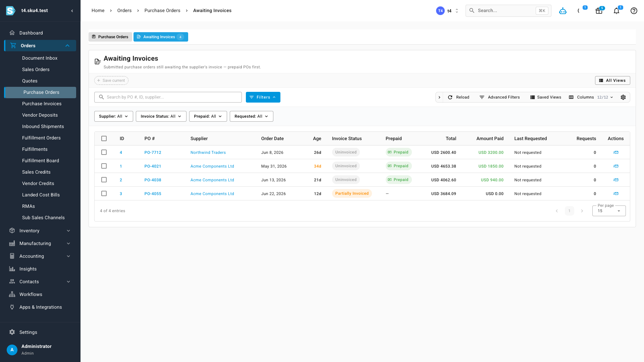Go to Orders in the breadcrumb
The image size is (644, 362).
point(124,11)
